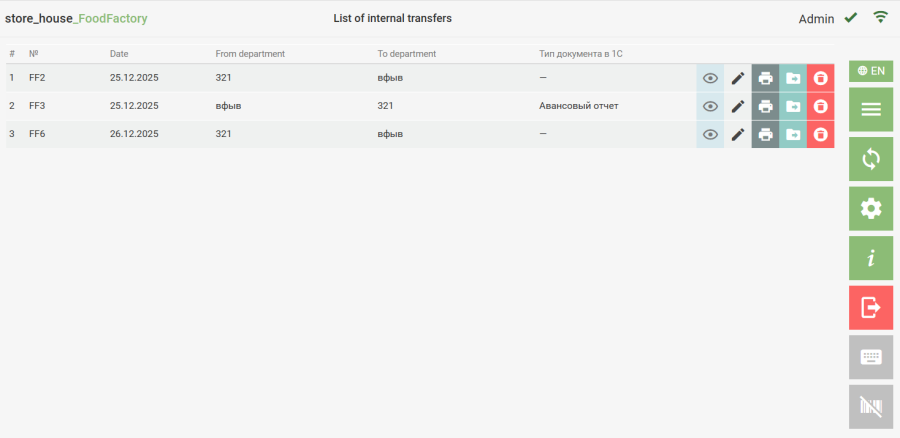
Task: Move transfer FF2 to folder
Action: (793, 78)
